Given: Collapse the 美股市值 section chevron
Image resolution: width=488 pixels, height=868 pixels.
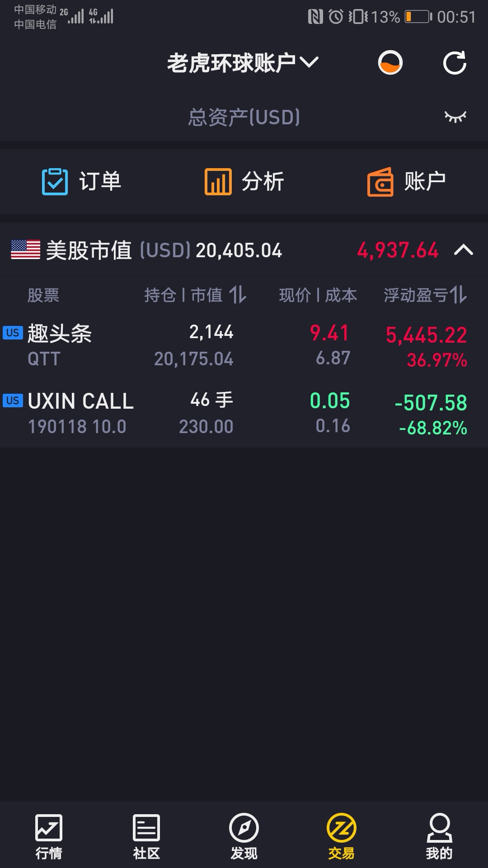Looking at the screenshot, I should coord(464,250).
